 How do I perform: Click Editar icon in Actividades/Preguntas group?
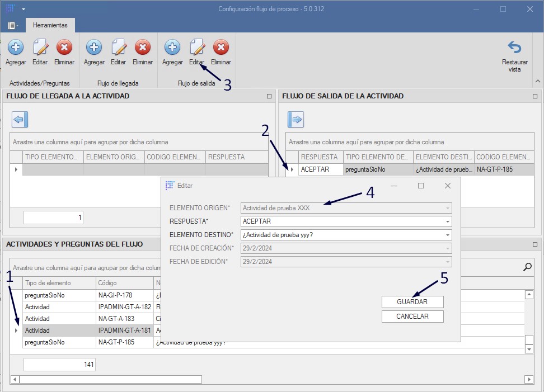pyautogui.click(x=40, y=47)
